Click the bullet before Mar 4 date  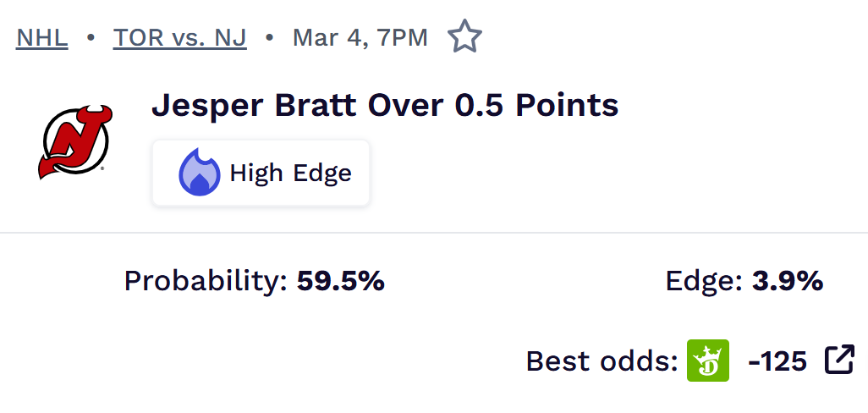(269, 38)
